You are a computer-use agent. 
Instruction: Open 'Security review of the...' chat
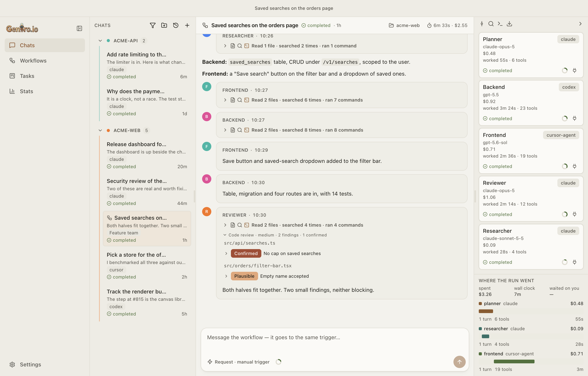147,192
